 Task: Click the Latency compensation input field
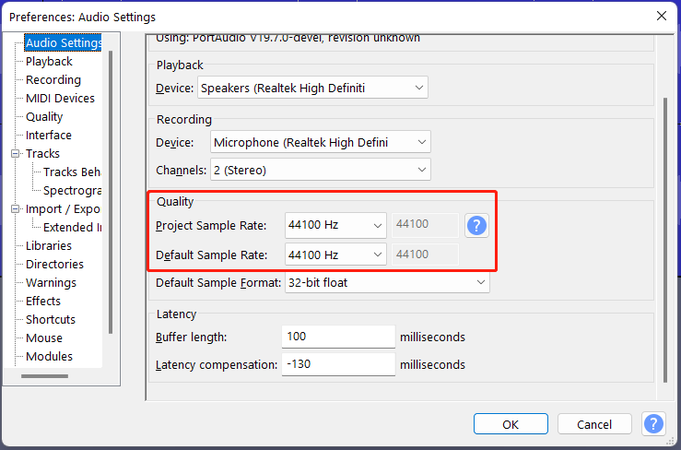pyautogui.click(x=338, y=365)
